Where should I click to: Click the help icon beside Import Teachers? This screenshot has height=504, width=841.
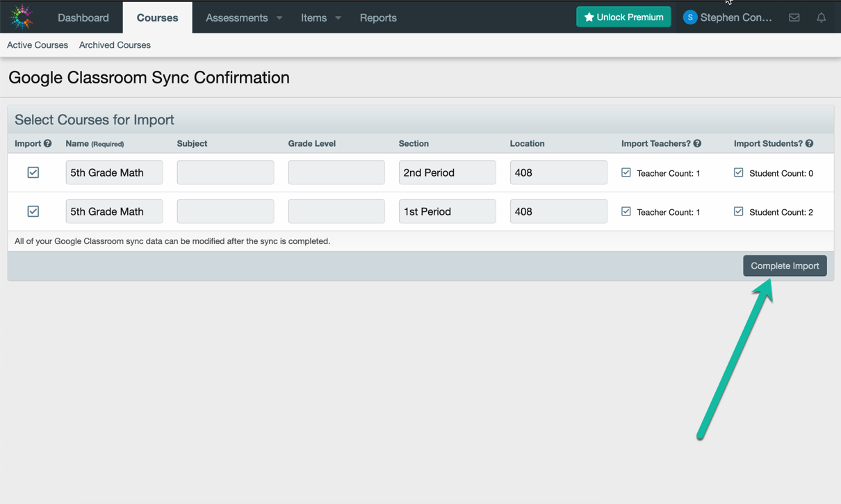coord(697,143)
